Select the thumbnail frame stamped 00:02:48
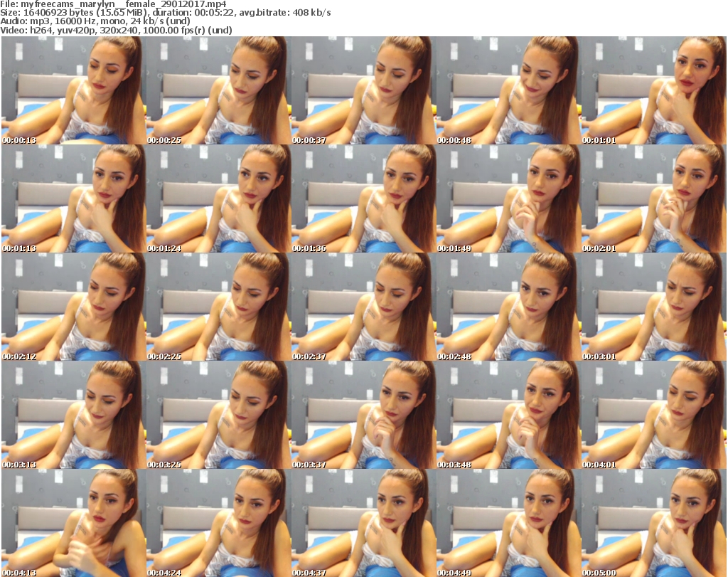 click(x=508, y=307)
